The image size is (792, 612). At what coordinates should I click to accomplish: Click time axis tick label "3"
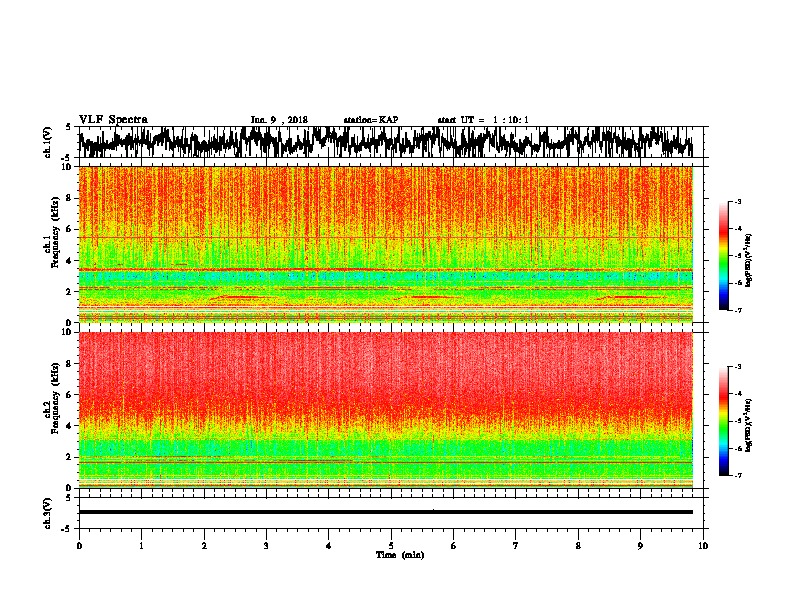click(x=266, y=546)
